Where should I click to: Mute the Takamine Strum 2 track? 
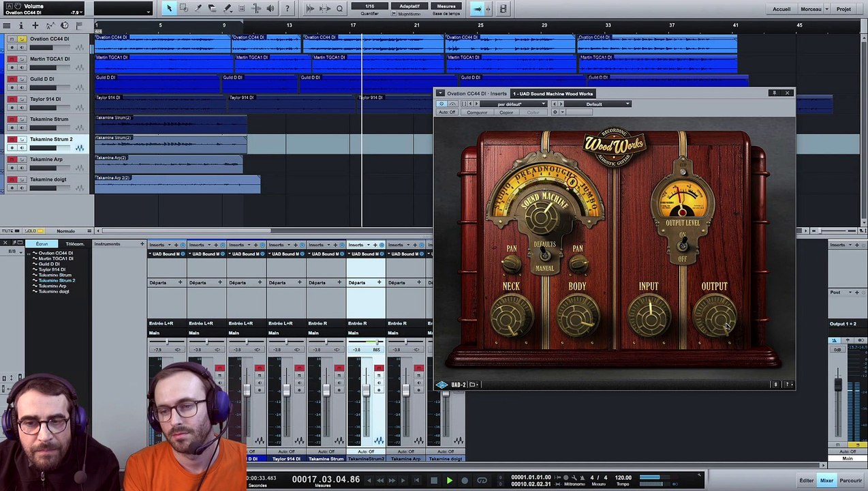tap(12, 140)
